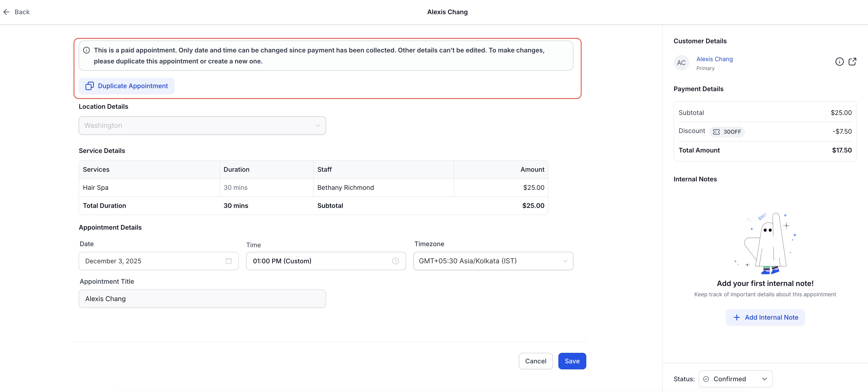Image resolution: width=868 pixels, height=392 pixels.
Task: Click the December 3, 2025 date field
Action: 152,261
